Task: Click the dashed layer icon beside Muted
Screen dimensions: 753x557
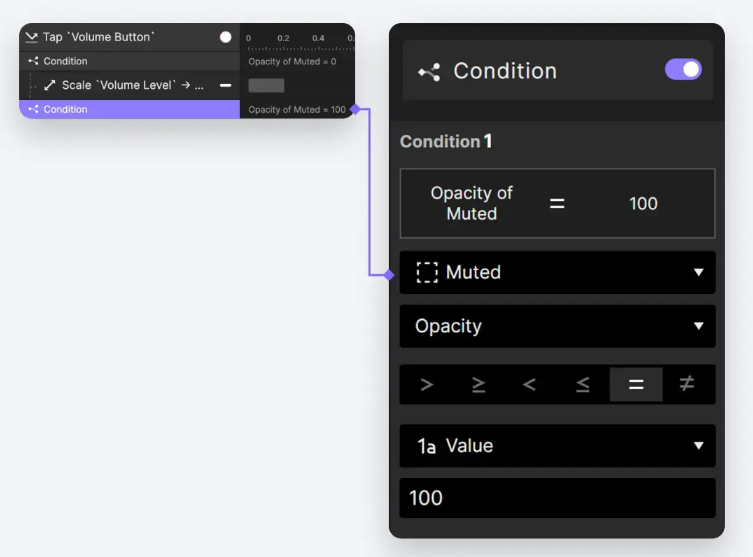Action: click(x=427, y=272)
